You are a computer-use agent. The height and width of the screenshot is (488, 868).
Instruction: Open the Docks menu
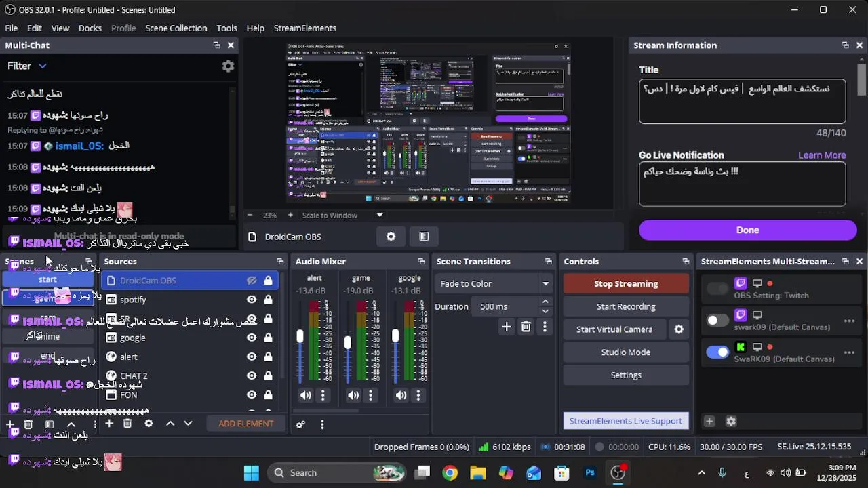(x=90, y=28)
